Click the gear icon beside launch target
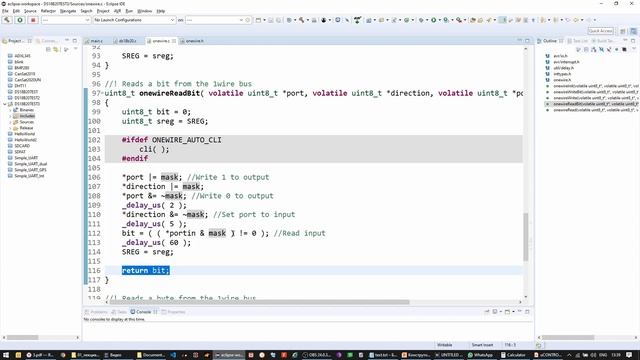 pyautogui.click(x=248, y=20)
